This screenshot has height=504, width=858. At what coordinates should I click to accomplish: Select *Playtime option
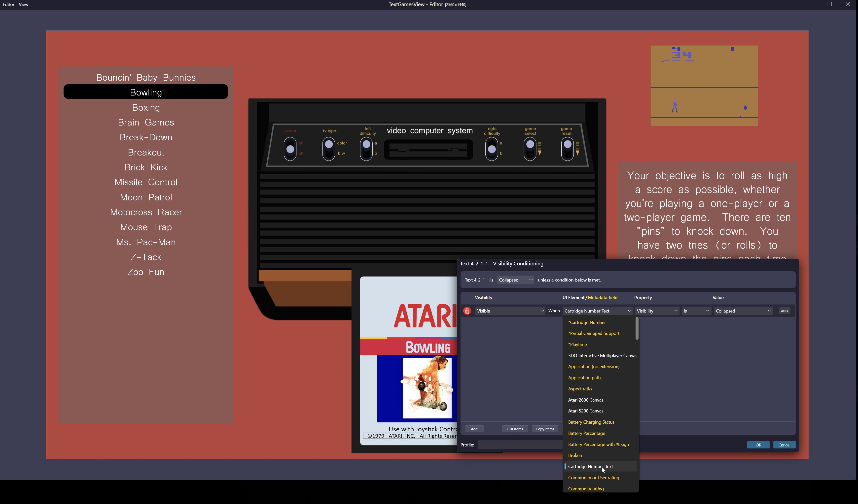click(600, 345)
